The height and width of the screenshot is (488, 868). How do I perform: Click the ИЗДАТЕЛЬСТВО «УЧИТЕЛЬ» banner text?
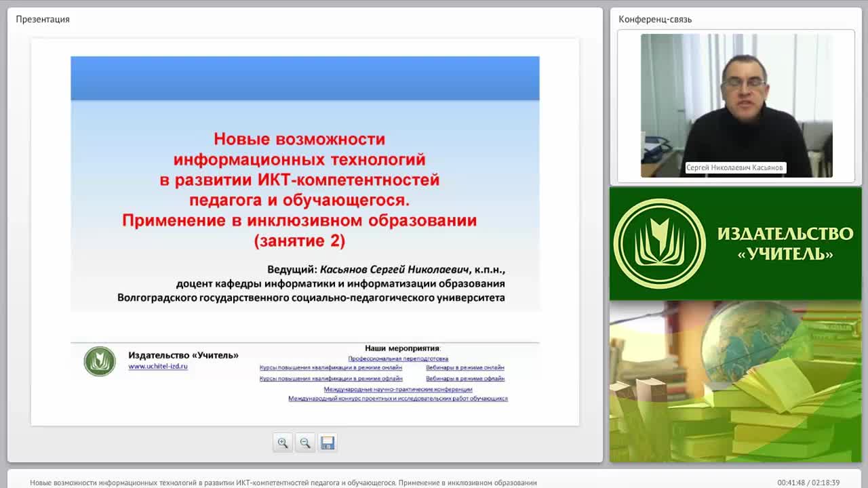(785, 244)
